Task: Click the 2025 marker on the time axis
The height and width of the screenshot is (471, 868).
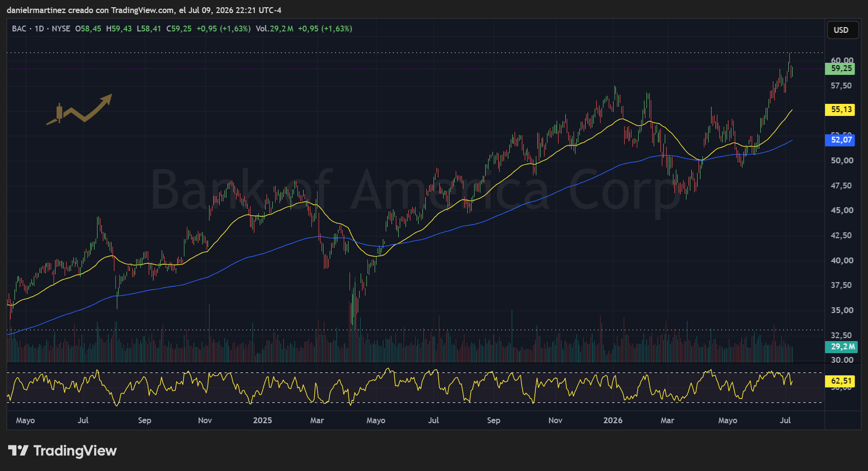Action: (x=262, y=420)
